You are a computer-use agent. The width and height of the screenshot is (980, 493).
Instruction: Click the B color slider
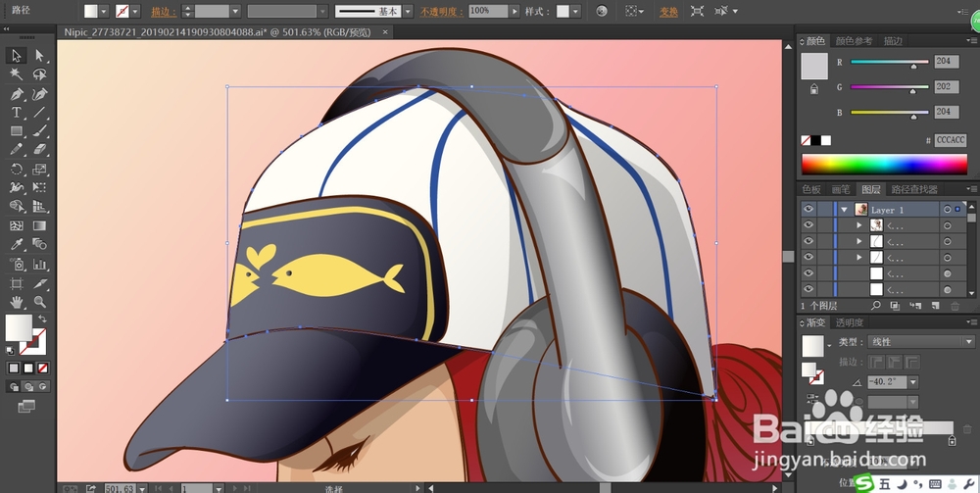coord(890,113)
